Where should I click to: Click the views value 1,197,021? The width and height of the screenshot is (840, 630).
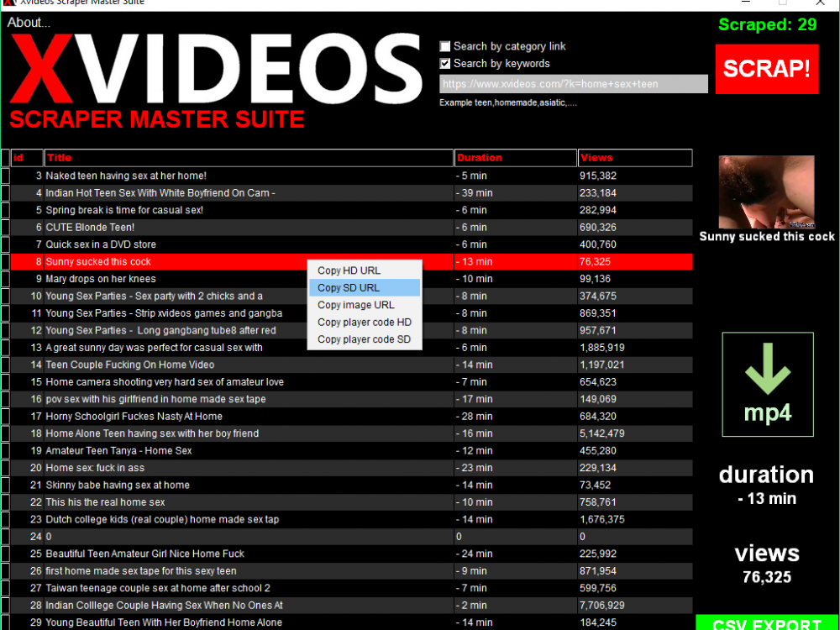point(602,365)
